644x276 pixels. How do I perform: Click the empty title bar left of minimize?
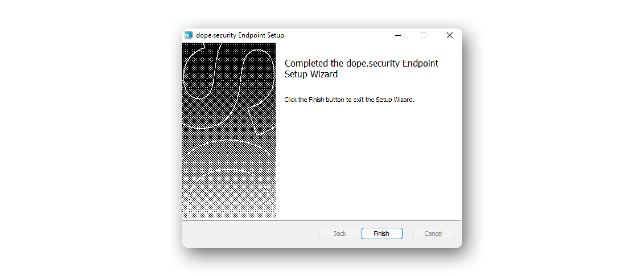[338, 35]
